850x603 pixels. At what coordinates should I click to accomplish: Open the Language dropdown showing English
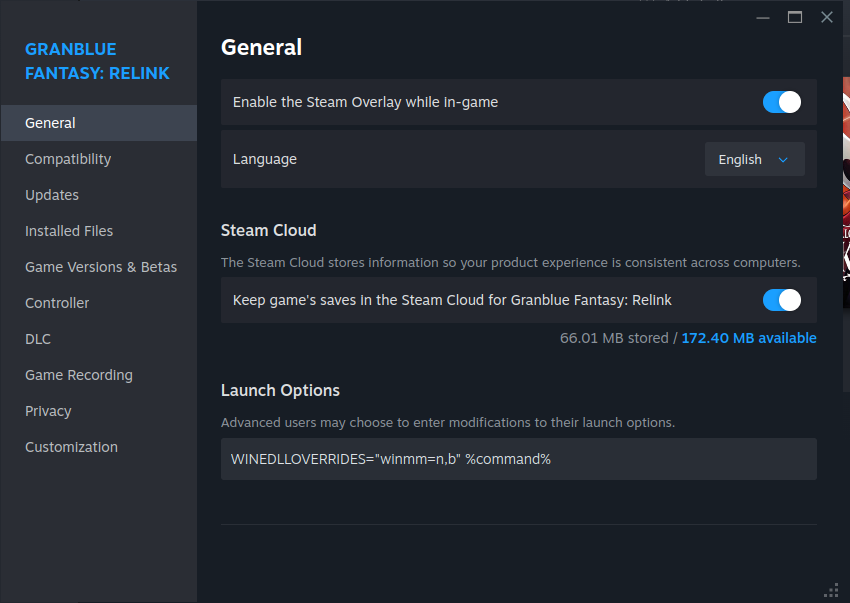(754, 159)
